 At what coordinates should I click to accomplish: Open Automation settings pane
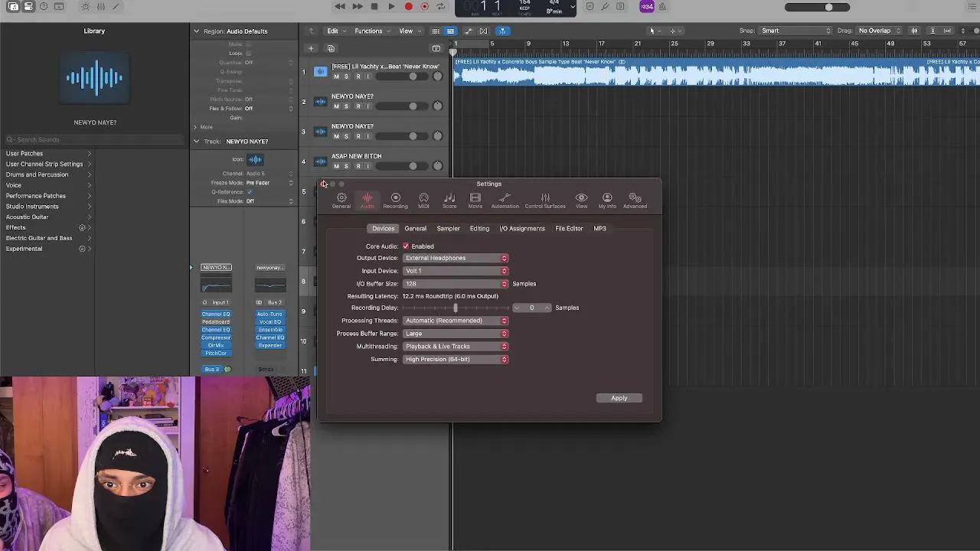505,201
